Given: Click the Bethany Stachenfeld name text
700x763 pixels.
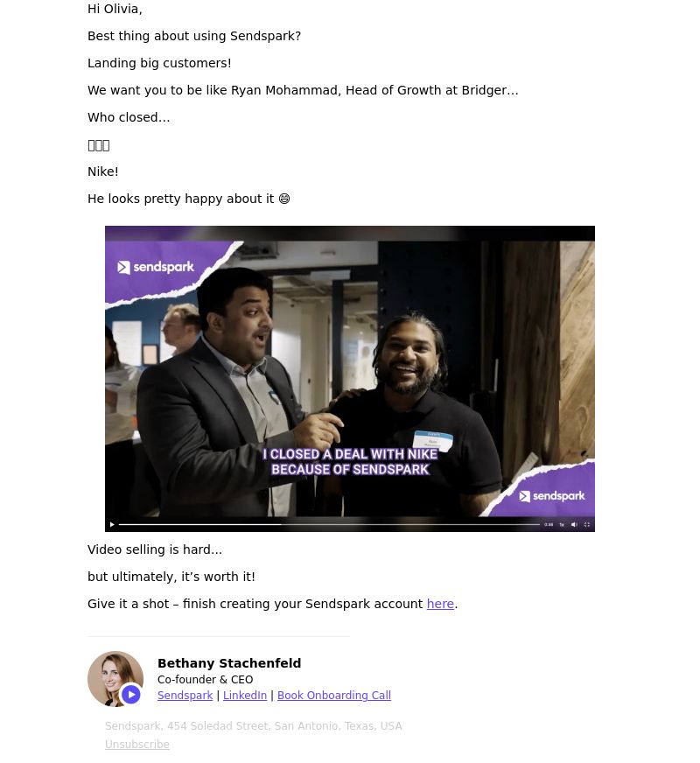Looking at the screenshot, I should pyautogui.click(x=229, y=663).
